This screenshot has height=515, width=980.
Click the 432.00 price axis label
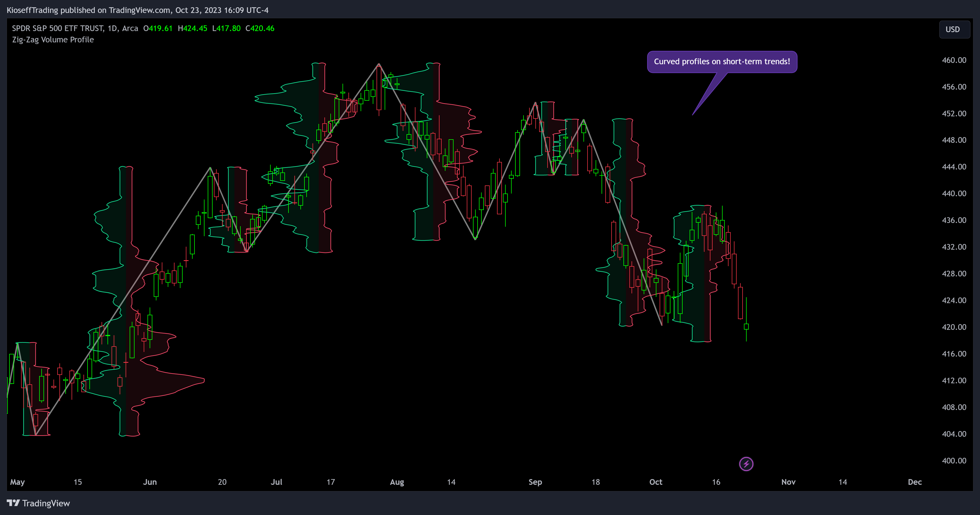954,247
